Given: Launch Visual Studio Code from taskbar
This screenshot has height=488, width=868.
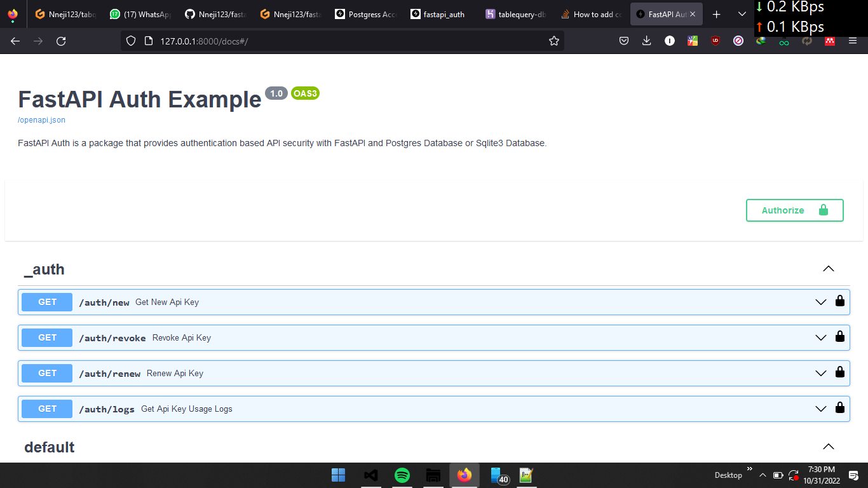Looking at the screenshot, I should [x=371, y=475].
